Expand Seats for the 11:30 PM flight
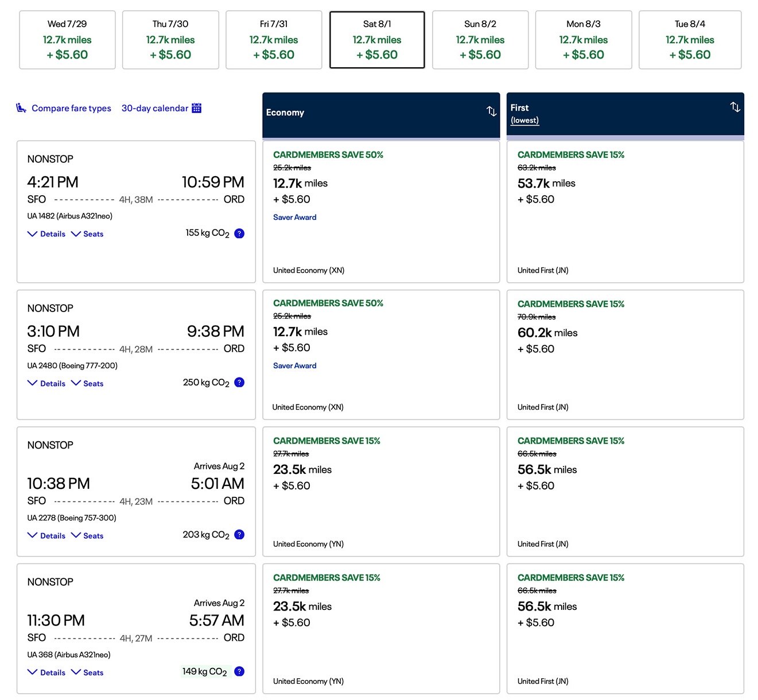This screenshot has width=758, height=700. pyautogui.click(x=87, y=672)
